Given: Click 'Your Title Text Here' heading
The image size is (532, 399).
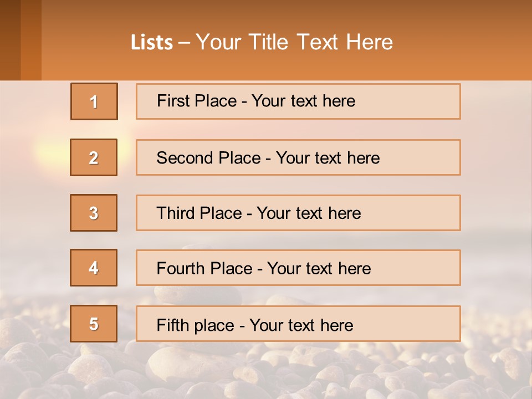Looking at the screenshot, I should pyautogui.click(x=294, y=42).
